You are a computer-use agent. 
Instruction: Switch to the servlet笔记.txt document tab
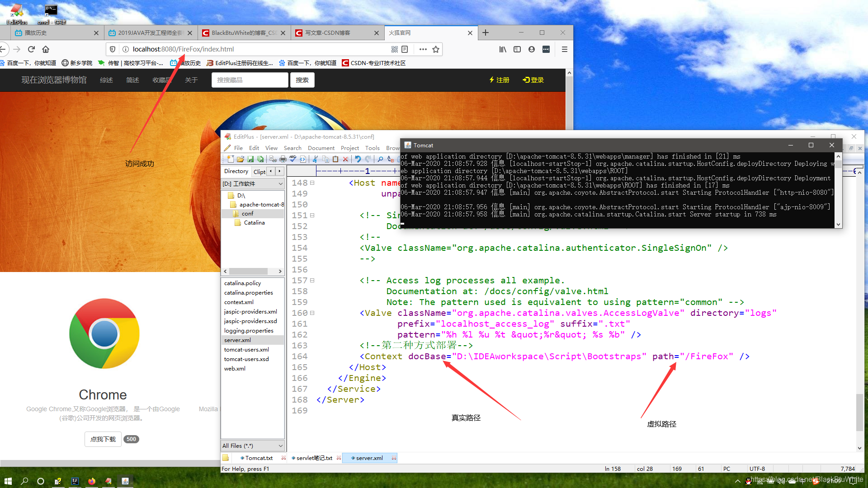point(314,458)
